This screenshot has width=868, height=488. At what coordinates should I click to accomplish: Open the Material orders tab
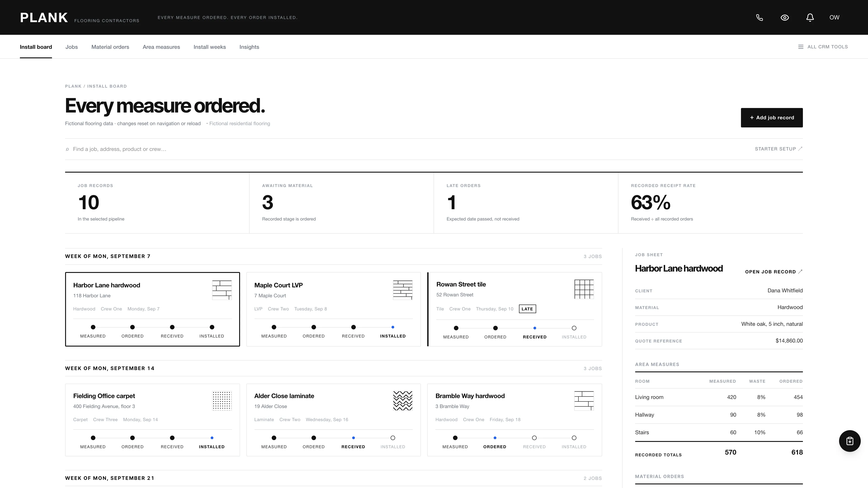tap(110, 47)
